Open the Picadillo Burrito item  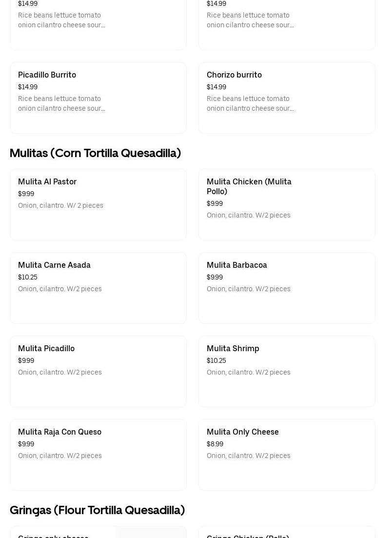click(47, 75)
